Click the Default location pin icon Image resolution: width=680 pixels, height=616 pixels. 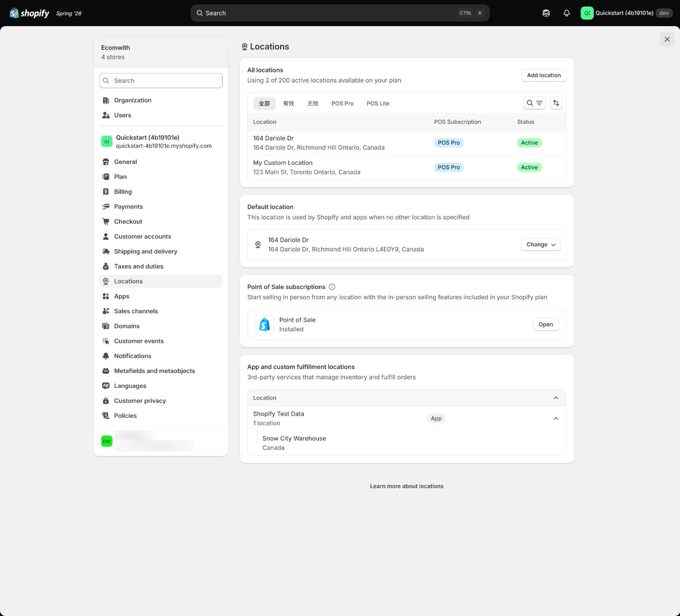258,245
